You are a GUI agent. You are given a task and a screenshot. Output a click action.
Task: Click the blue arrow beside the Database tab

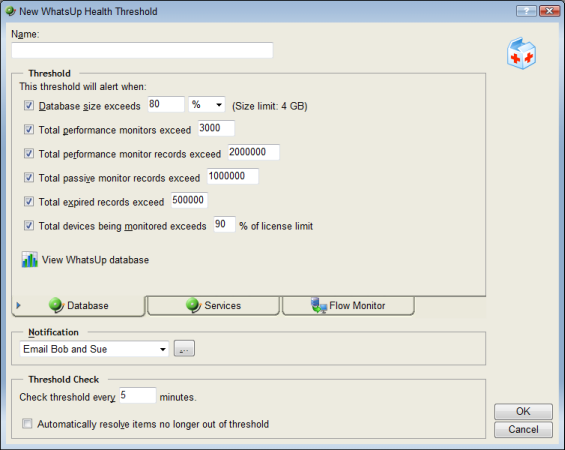pos(18,306)
